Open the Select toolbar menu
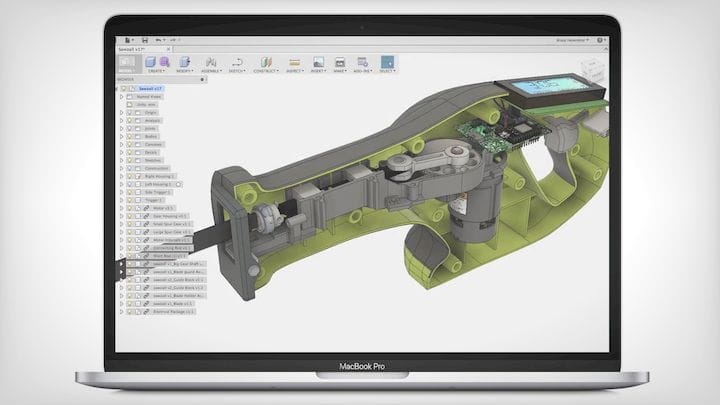 coord(387,72)
